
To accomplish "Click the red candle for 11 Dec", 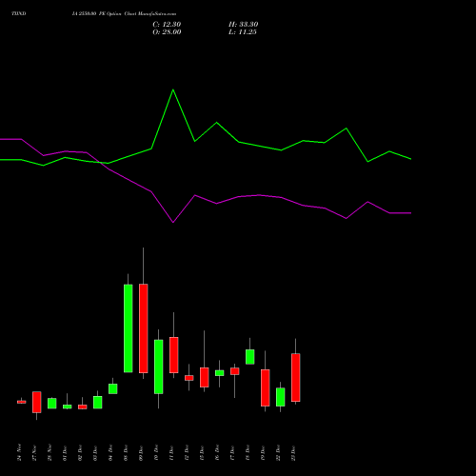I will tap(174, 355).
